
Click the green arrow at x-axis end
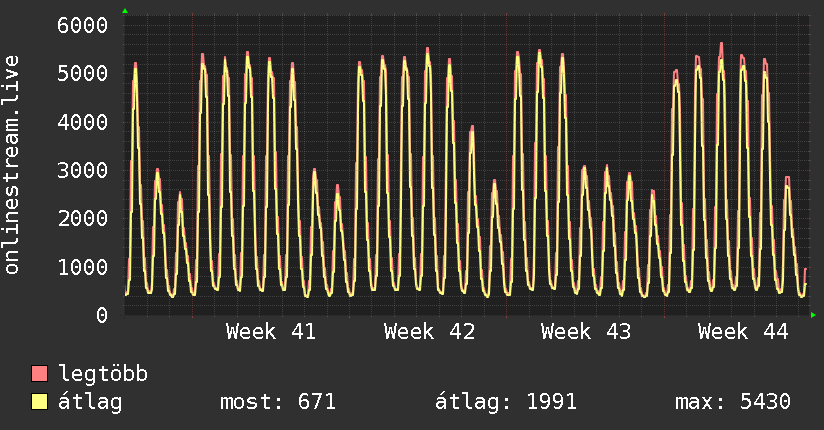[x=813, y=315]
